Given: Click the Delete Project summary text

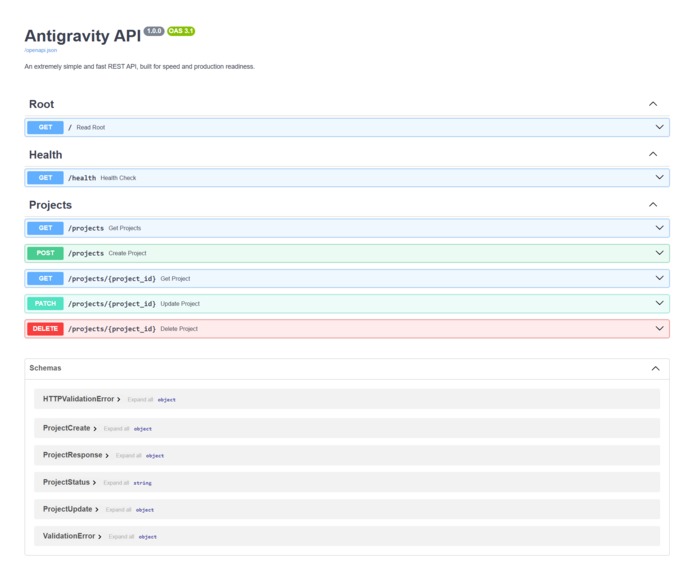Looking at the screenshot, I should (179, 329).
